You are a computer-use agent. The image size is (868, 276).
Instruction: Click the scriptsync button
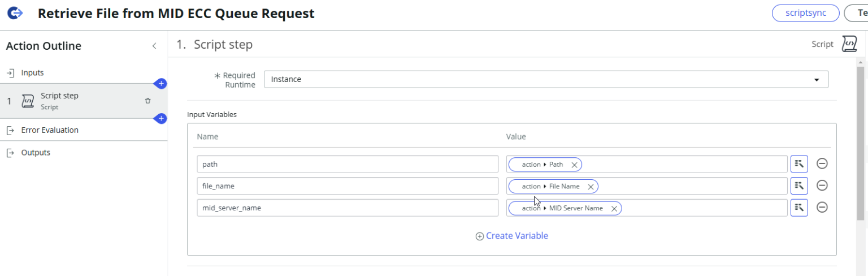805,13
